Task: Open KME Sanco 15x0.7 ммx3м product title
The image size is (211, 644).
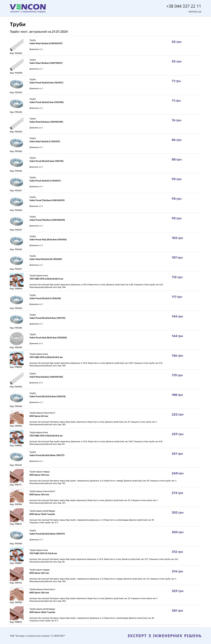Action: point(42,514)
